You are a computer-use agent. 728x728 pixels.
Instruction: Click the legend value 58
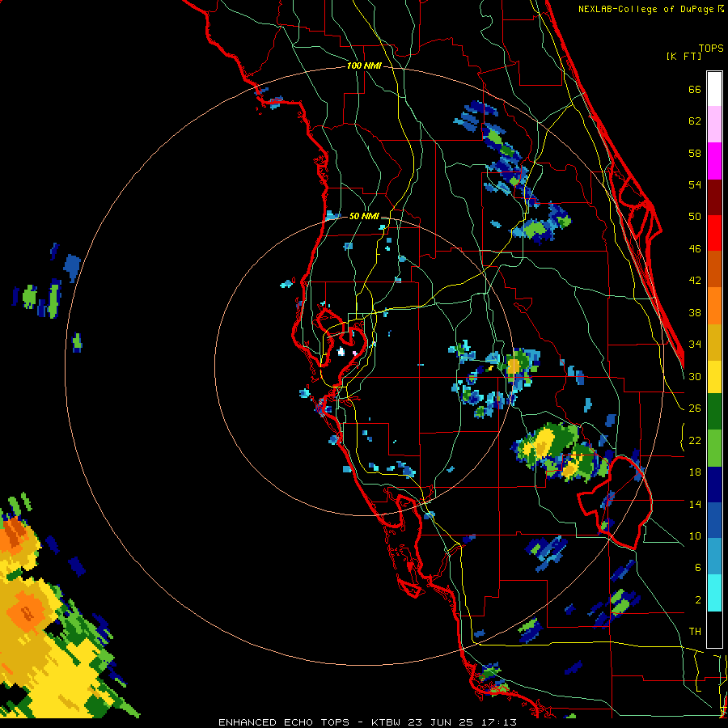point(695,153)
